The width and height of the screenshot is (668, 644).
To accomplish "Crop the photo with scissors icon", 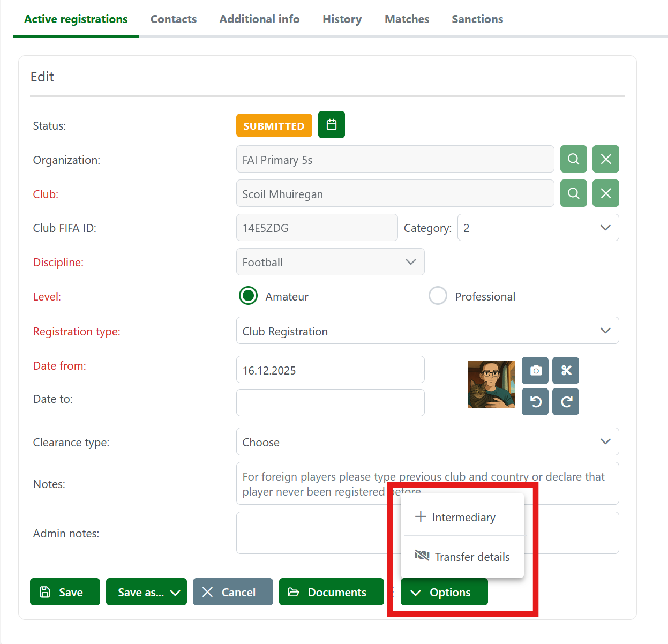I will [x=566, y=370].
